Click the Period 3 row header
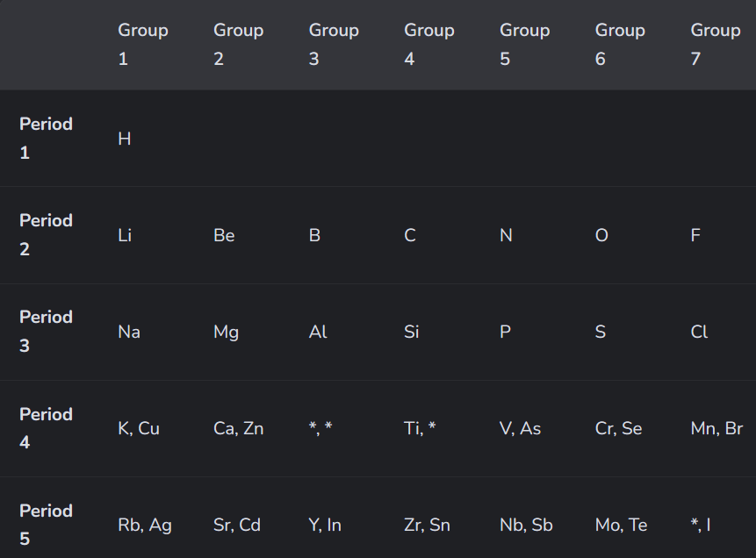This screenshot has height=558, width=756. coord(46,332)
